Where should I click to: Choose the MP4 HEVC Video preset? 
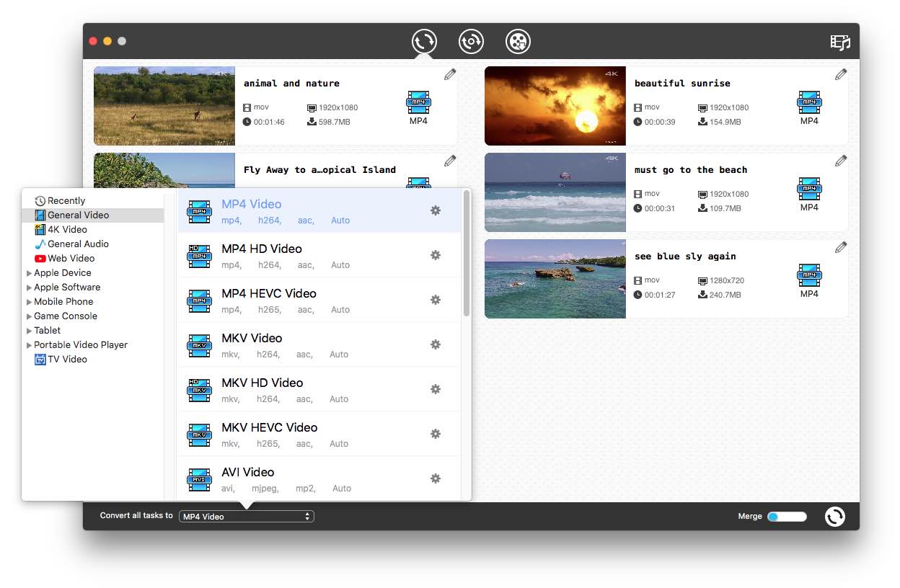[x=269, y=293]
